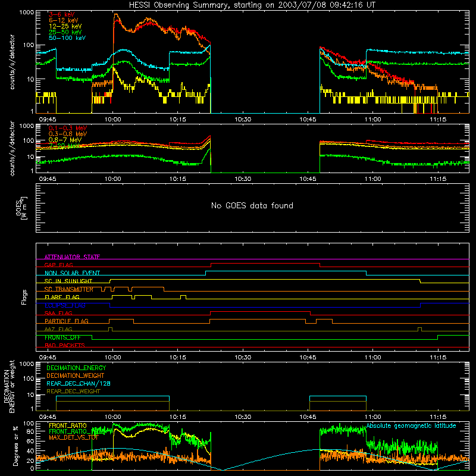Click the yellow '0.8-7 MeV' legend label

(65, 140)
